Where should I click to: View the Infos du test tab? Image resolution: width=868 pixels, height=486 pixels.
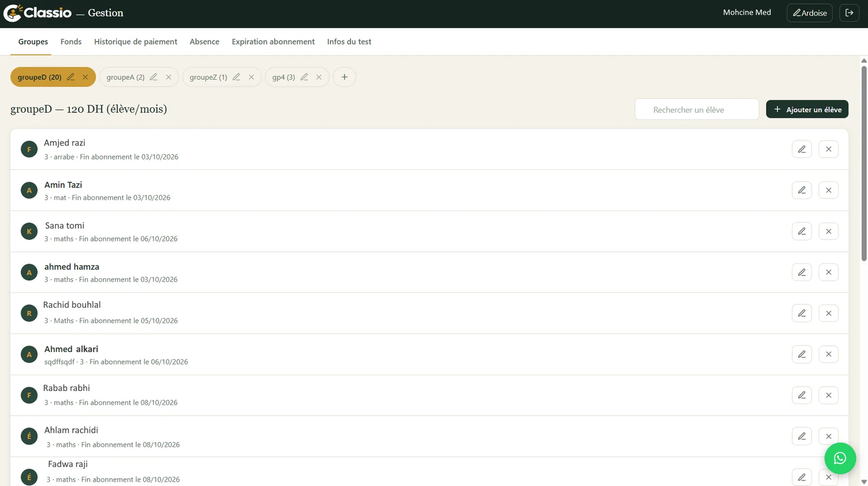click(x=349, y=42)
